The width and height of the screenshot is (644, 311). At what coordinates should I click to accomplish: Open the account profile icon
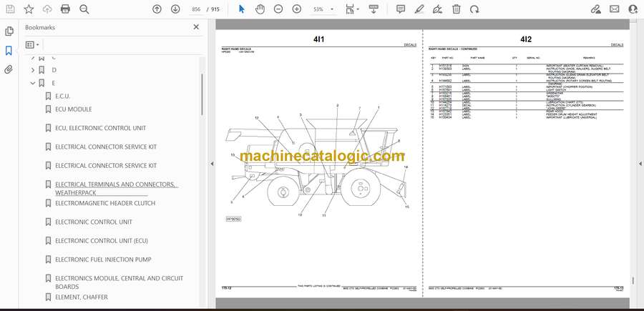coord(633,9)
